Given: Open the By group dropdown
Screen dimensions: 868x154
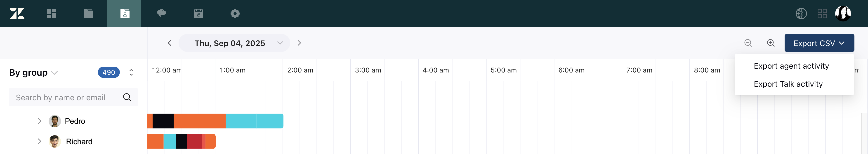Looking at the screenshot, I should pyautogui.click(x=33, y=73).
